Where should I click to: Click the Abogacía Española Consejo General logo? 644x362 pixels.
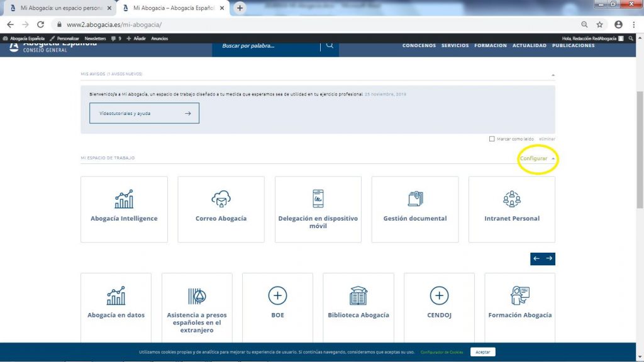click(x=53, y=47)
